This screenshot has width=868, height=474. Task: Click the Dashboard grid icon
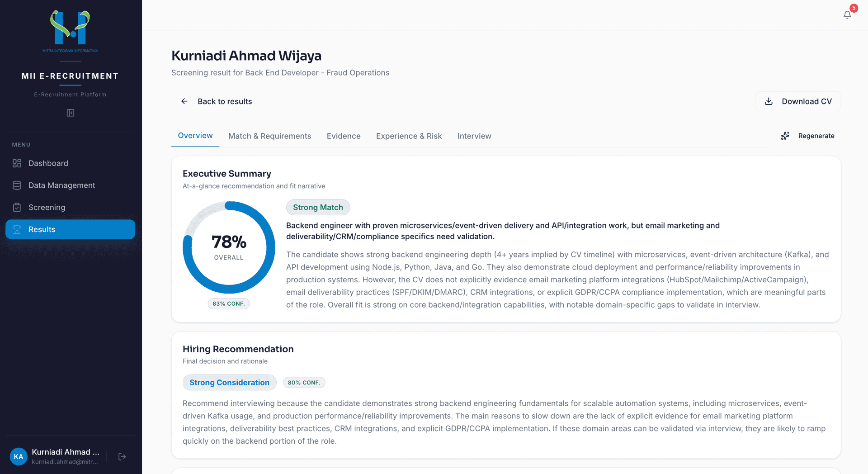17,163
